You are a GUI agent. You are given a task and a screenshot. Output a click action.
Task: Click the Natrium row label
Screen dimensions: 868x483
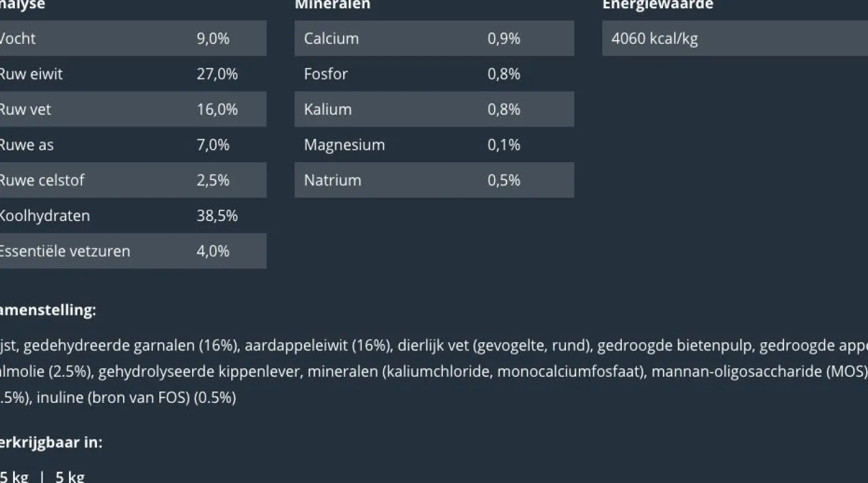click(x=332, y=180)
